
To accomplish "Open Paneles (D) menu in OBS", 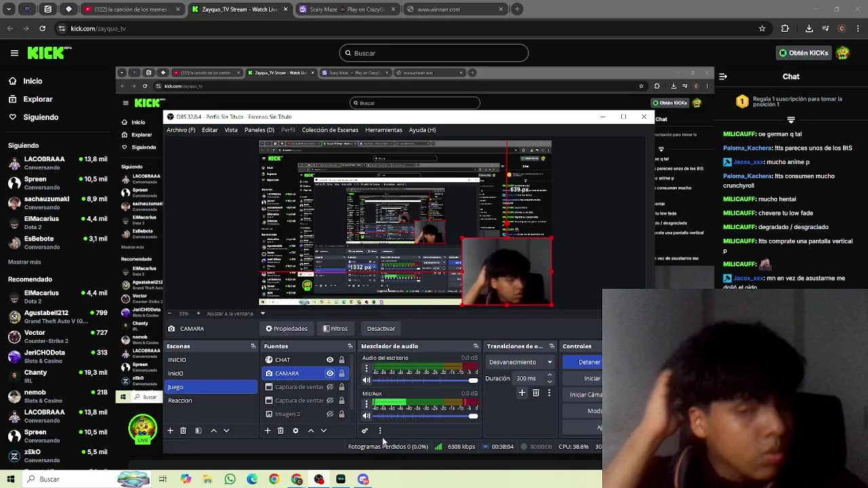I will 259,130.
